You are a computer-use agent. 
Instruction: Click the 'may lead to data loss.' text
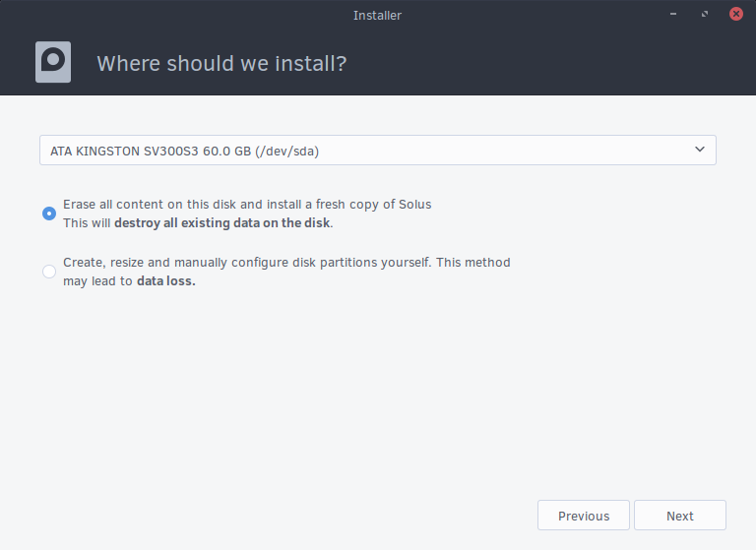coord(129,281)
